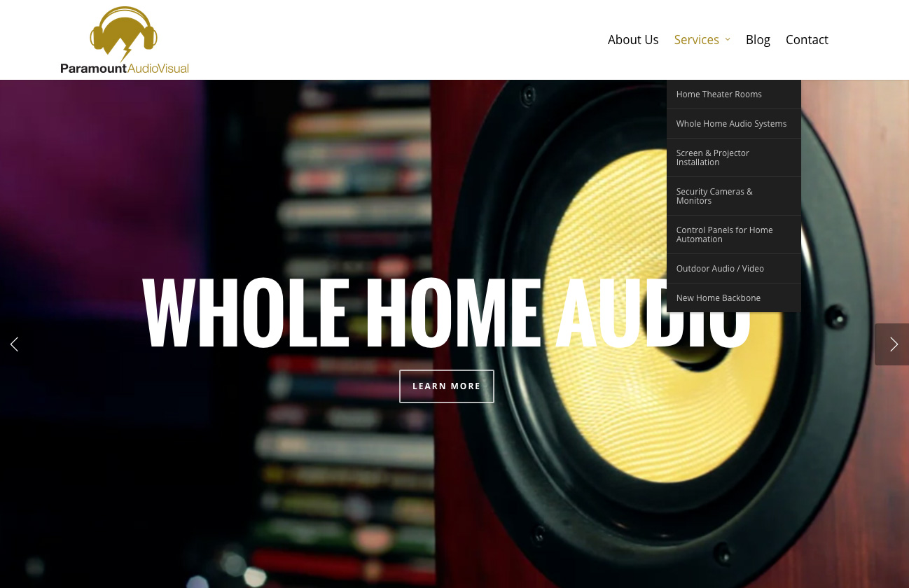Go to previous slide with left arrow
Image resolution: width=909 pixels, height=588 pixels.
click(x=14, y=344)
